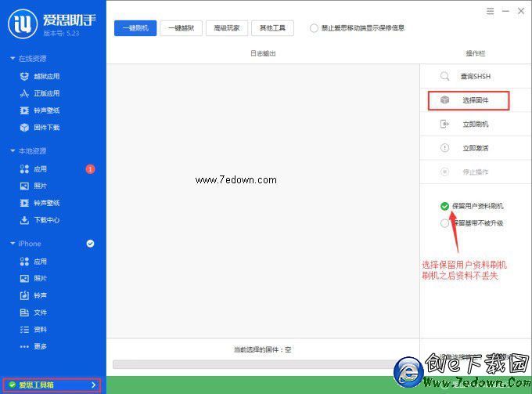
Task: Open local 应用 grid icon
Action: point(24,169)
